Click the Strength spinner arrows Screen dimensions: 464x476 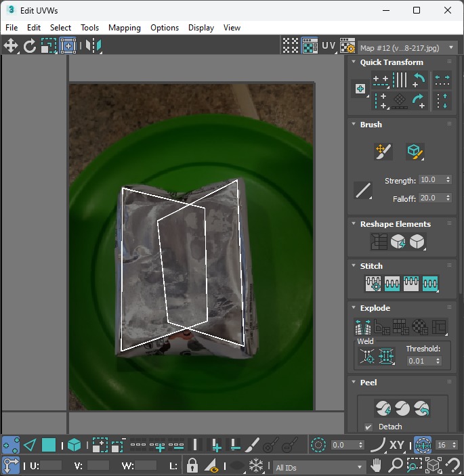(448, 179)
